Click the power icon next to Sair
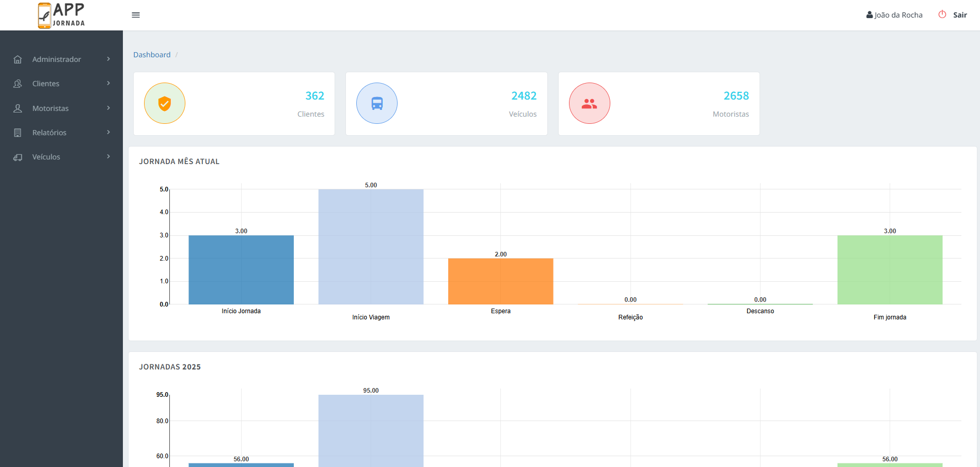This screenshot has width=980, height=467. click(x=942, y=14)
